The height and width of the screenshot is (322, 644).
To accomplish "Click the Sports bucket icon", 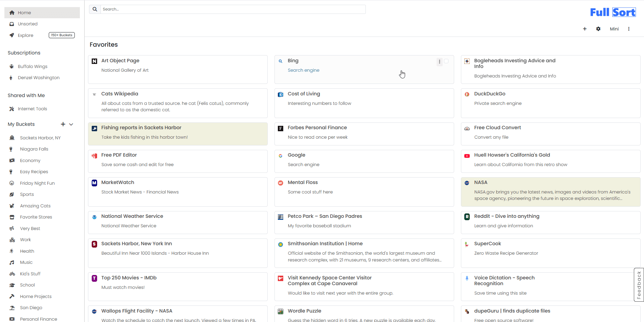I will 12,194.
